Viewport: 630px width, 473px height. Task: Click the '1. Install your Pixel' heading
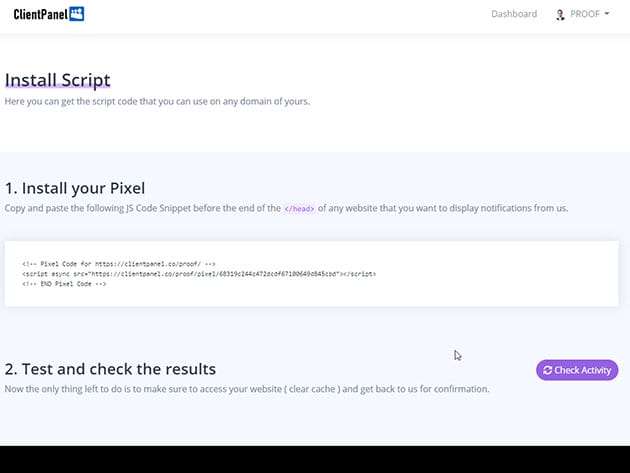(x=75, y=187)
